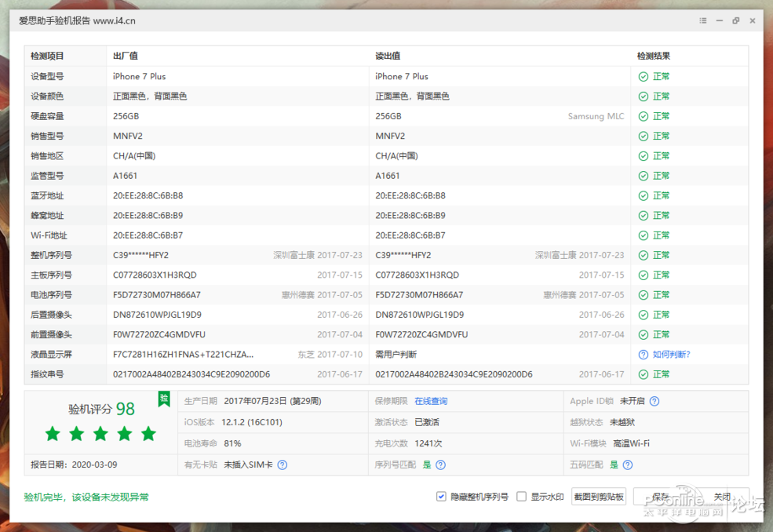This screenshot has width=773, height=532.
Task: Click the 关闭 button
Action: point(722,497)
